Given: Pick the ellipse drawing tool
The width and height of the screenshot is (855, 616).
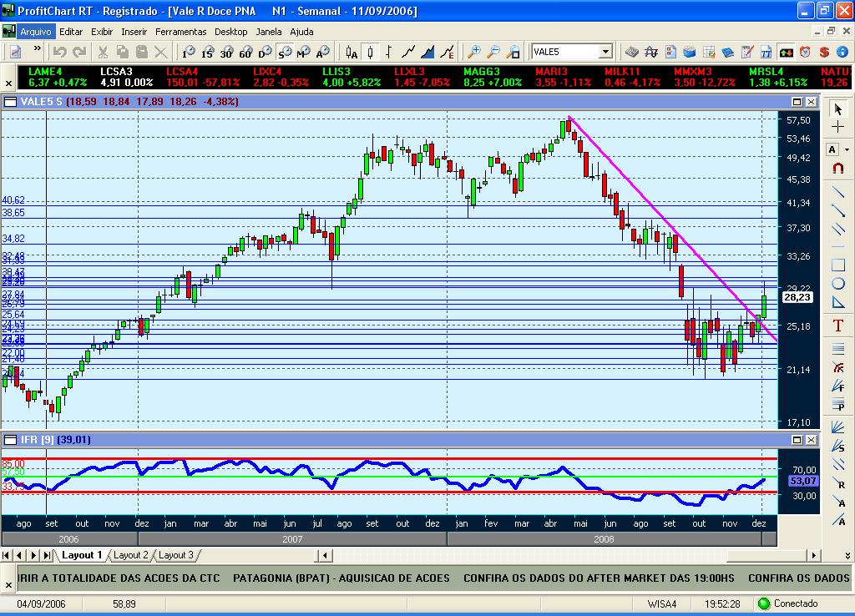Looking at the screenshot, I should 838,284.
